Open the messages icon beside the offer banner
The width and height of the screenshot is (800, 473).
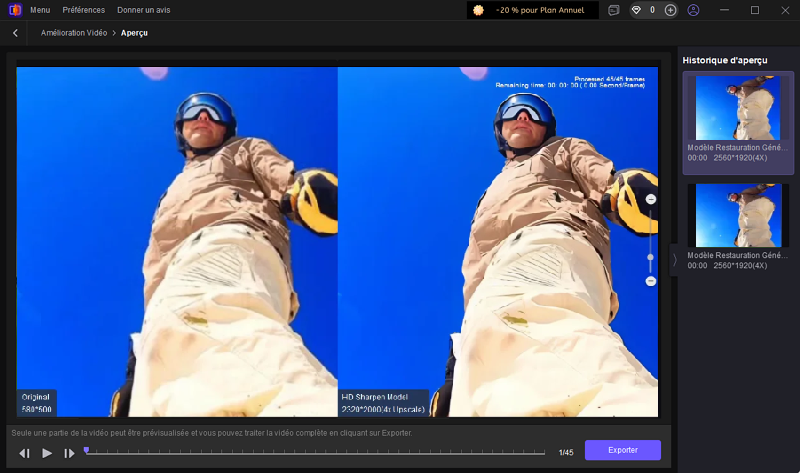pyautogui.click(x=614, y=10)
